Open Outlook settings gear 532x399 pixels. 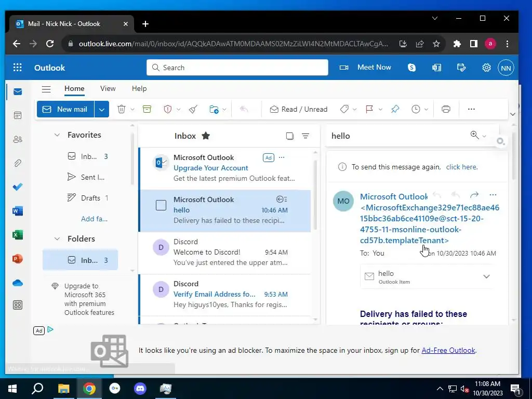[x=486, y=68]
